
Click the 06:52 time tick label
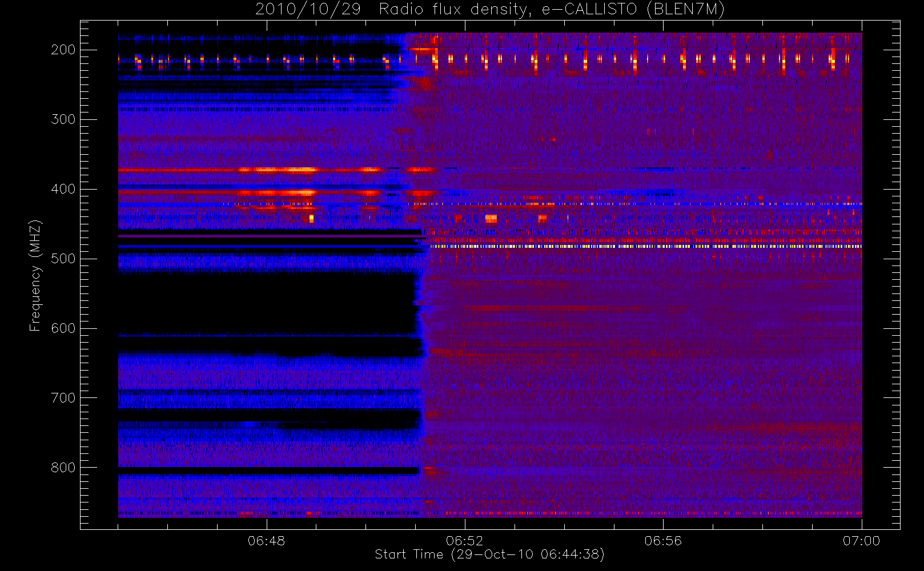tap(465, 541)
